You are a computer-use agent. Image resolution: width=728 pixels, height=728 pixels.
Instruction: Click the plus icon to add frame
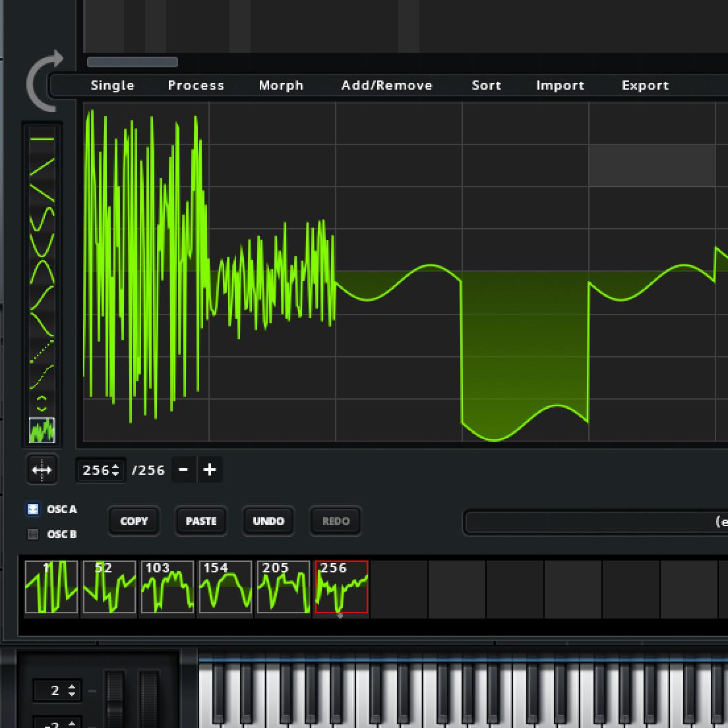click(x=210, y=470)
